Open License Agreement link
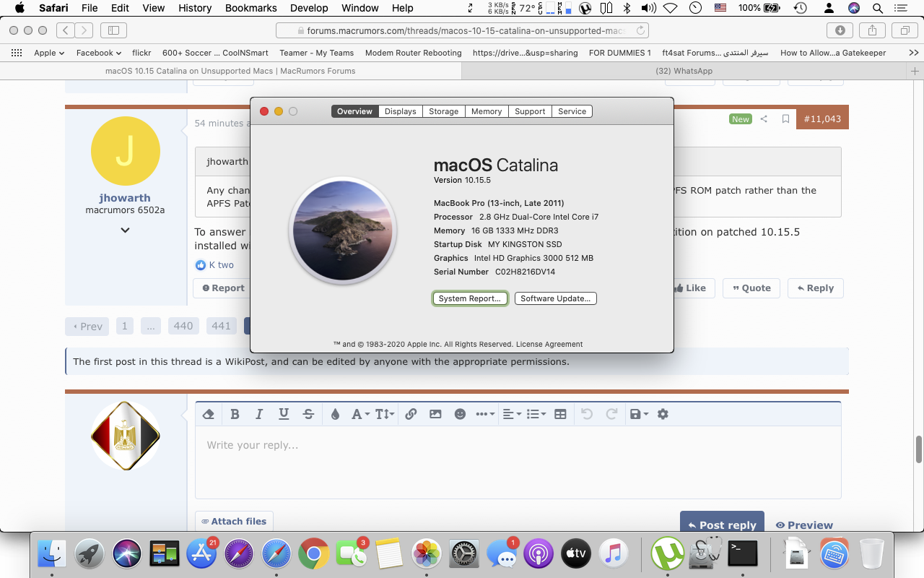924x578 pixels. (549, 345)
